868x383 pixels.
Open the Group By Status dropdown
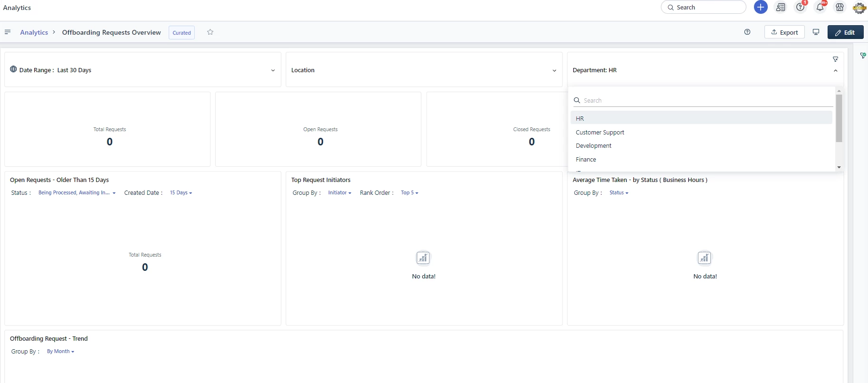pos(619,193)
